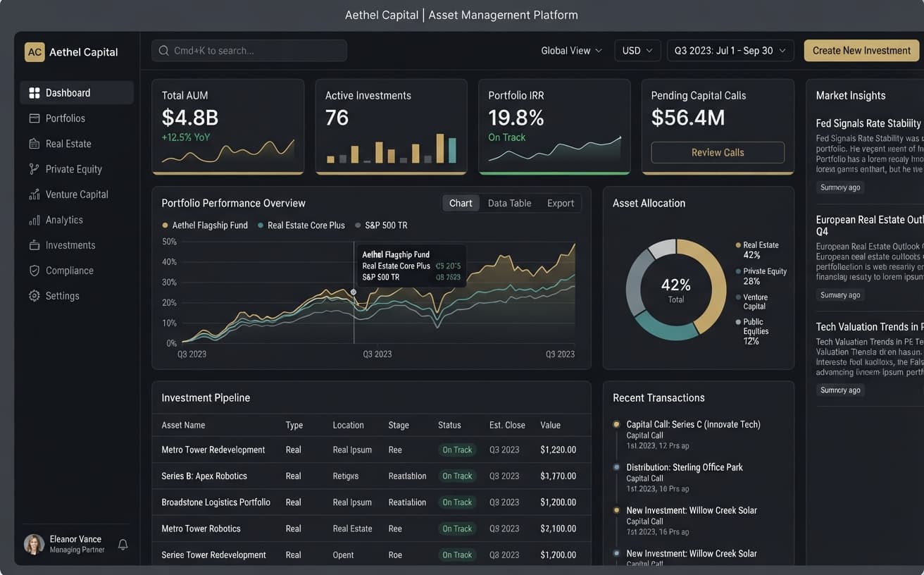The width and height of the screenshot is (924, 575).
Task: Click the Compliance shield icon
Action: pyautogui.click(x=34, y=271)
